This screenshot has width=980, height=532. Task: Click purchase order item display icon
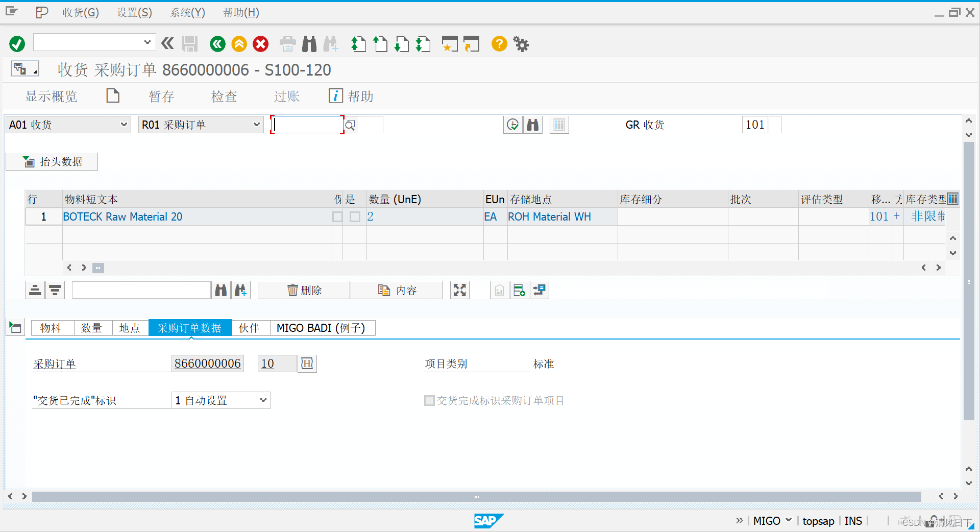pos(307,364)
